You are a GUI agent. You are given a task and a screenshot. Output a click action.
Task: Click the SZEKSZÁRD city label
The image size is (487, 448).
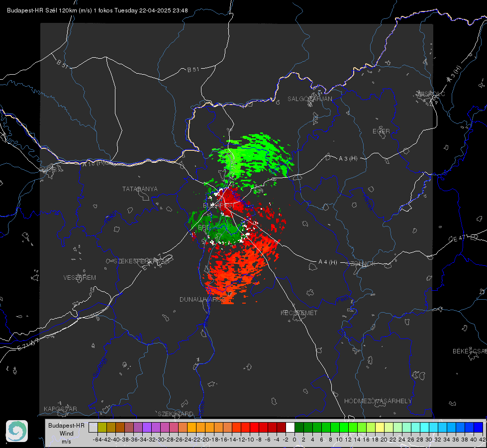176,414
